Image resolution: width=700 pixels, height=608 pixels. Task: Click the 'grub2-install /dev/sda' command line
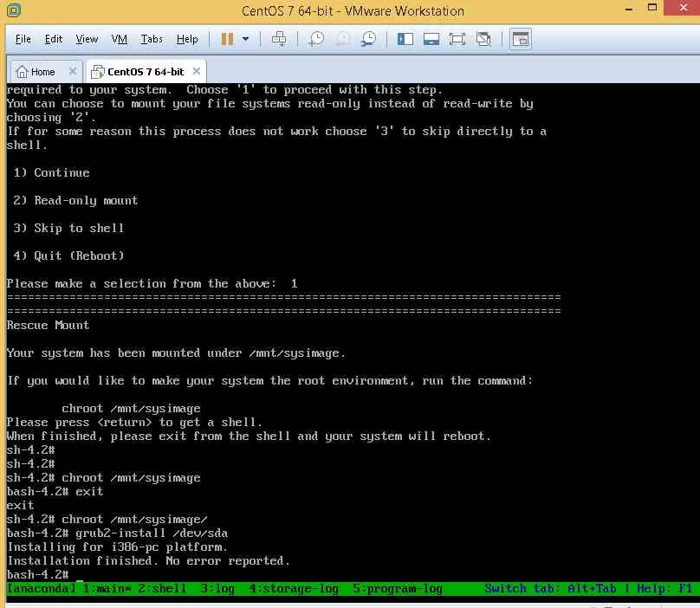118,533
